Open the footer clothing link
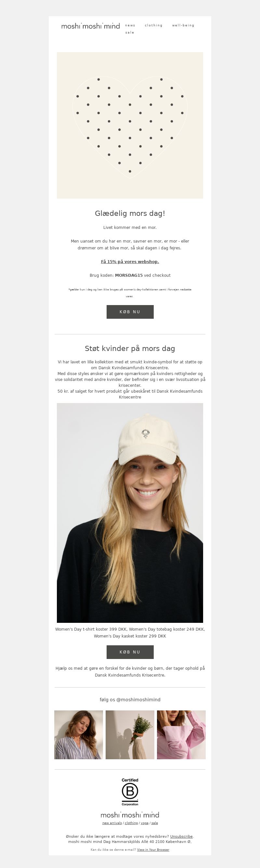The width and height of the screenshot is (260, 868). (131, 822)
